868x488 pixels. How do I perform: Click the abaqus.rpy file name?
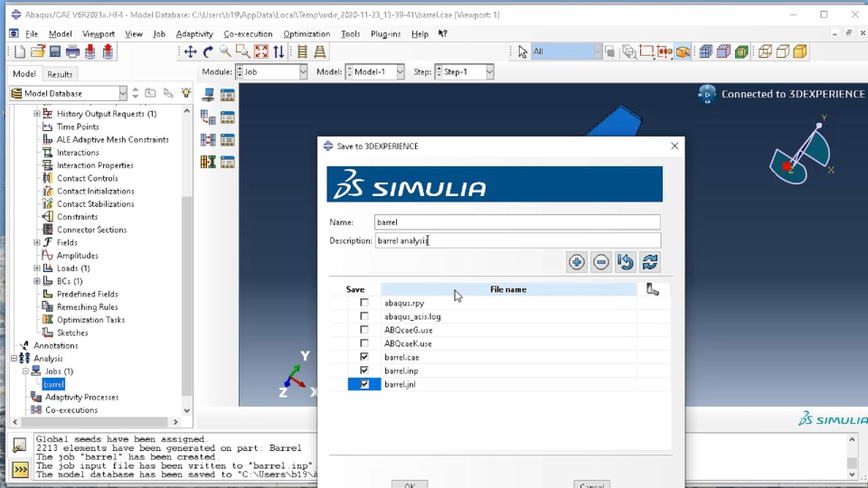point(404,303)
